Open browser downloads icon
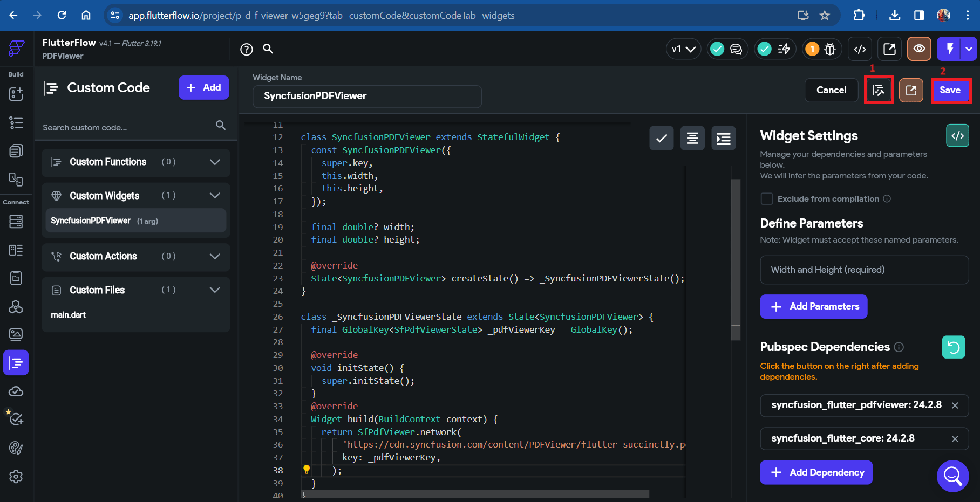Viewport: 980px width, 502px height. tap(895, 15)
